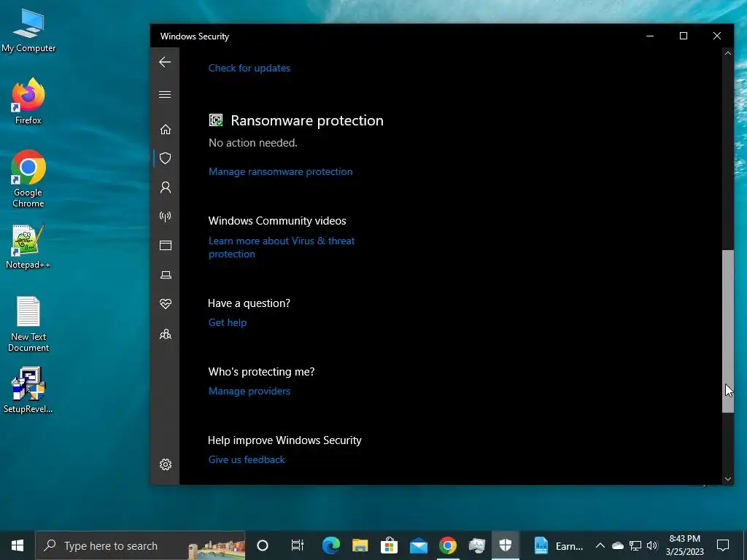This screenshot has height=560, width=747.
Task: Open the volume speaker tray icon
Action: 652,545
